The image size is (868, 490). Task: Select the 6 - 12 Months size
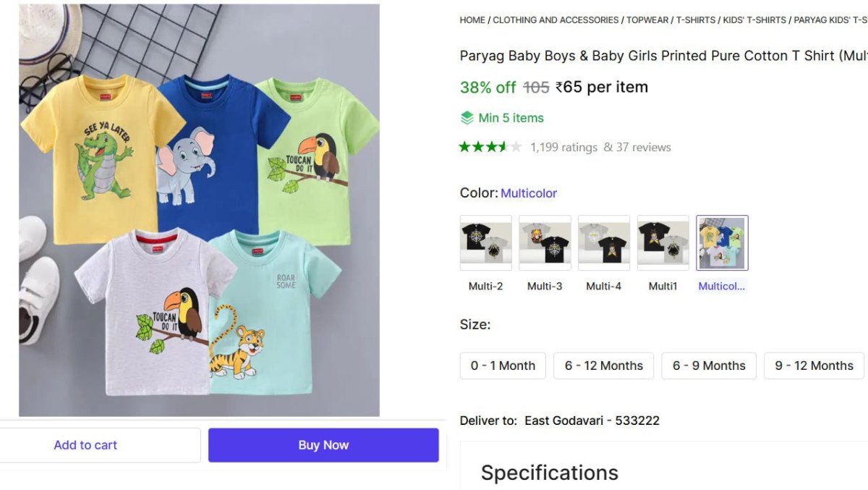[604, 366]
